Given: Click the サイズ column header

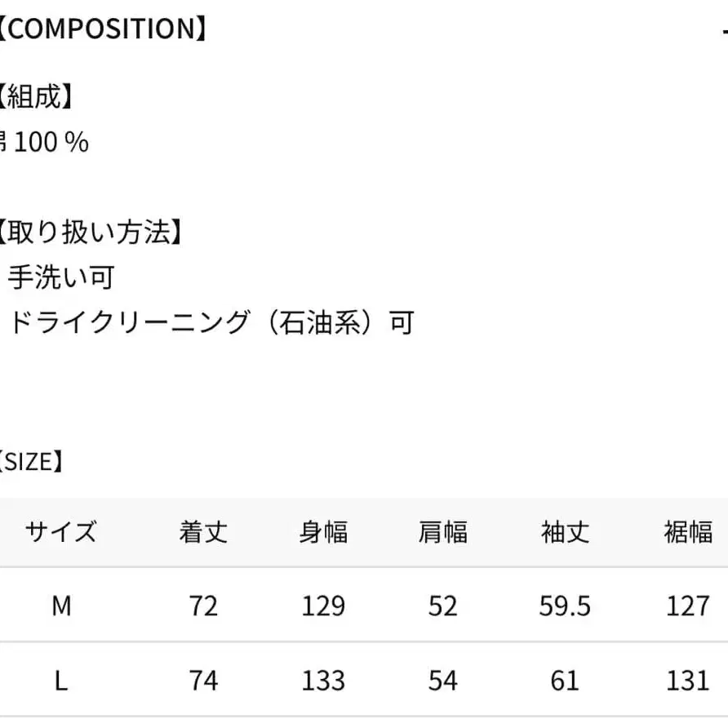Looking at the screenshot, I should (60, 533).
